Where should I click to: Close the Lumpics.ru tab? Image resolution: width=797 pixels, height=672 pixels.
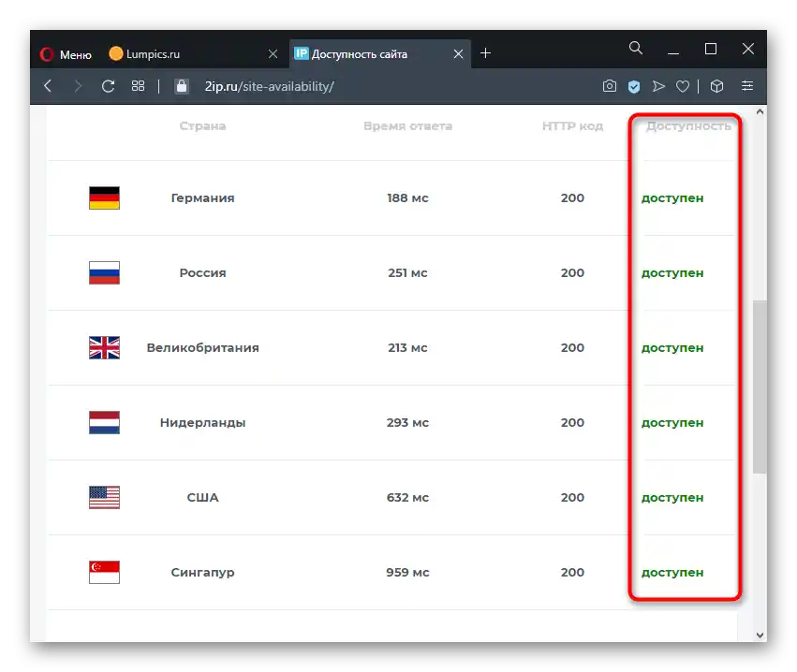(x=273, y=54)
